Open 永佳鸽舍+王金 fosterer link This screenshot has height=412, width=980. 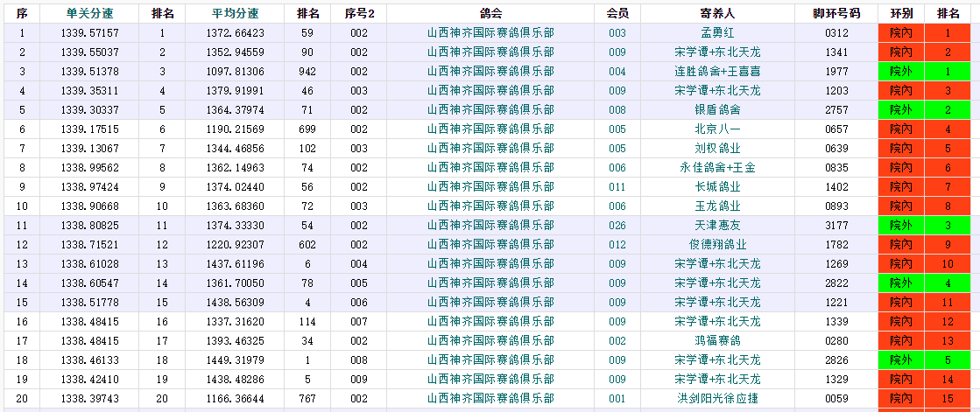(x=717, y=168)
